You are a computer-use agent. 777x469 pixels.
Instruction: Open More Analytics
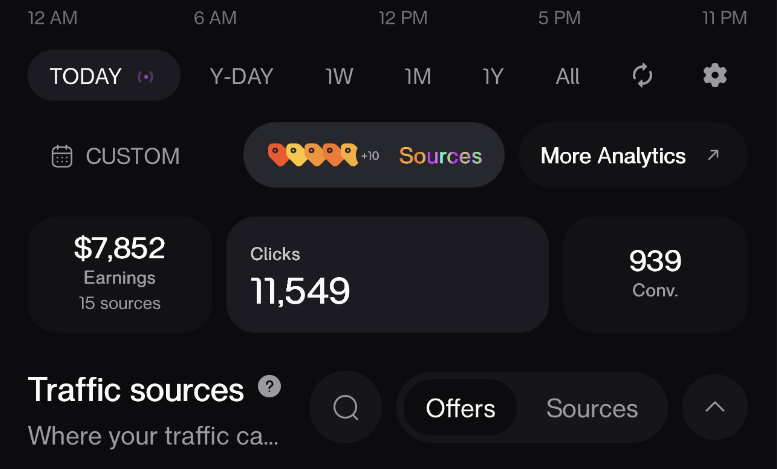click(x=633, y=155)
